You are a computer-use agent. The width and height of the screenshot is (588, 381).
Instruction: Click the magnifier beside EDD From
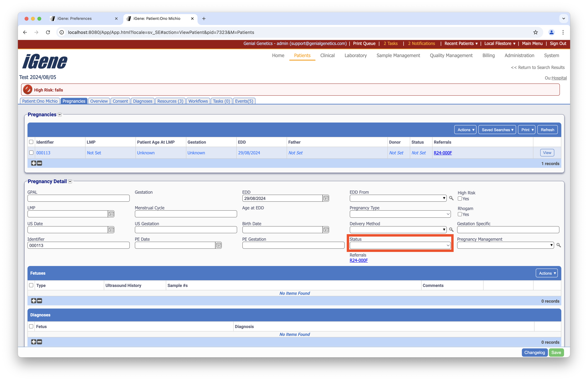tap(451, 198)
